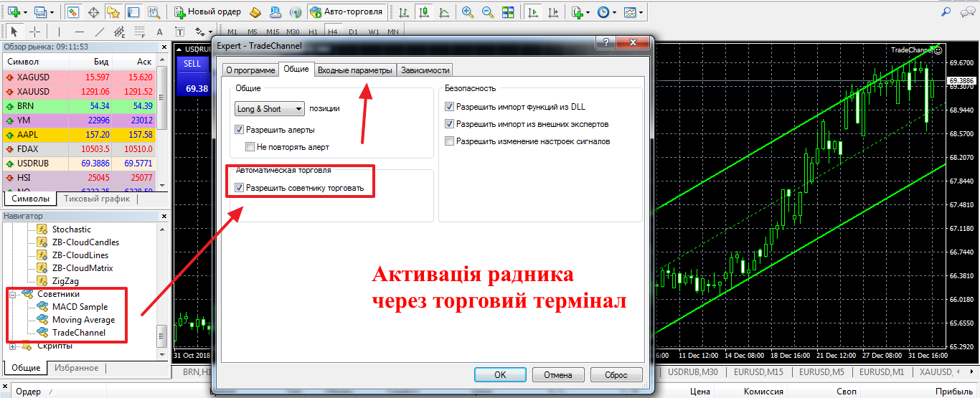This screenshot has height=398, width=980.
Task: Open the arrows objects dropdown
Action: pos(202,32)
